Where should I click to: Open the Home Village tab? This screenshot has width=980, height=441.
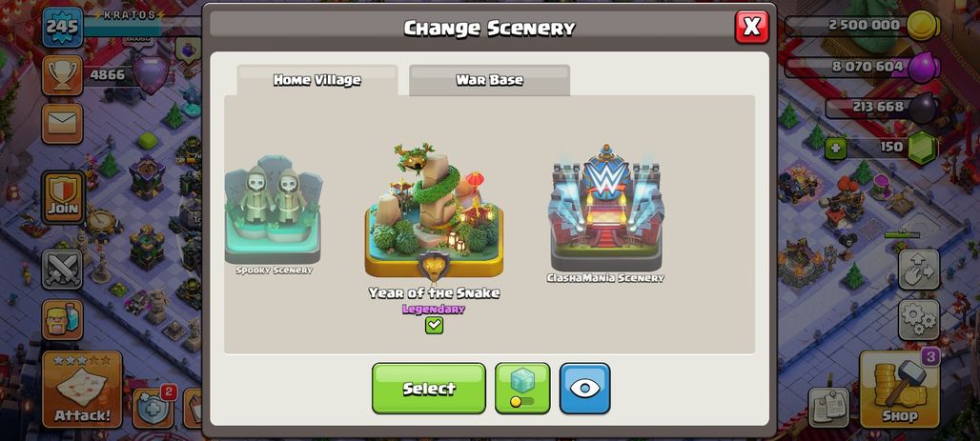[x=316, y=80]
